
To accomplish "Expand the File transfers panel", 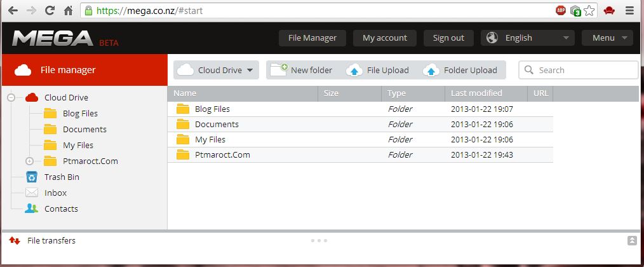I will click(x=632, y=241).
